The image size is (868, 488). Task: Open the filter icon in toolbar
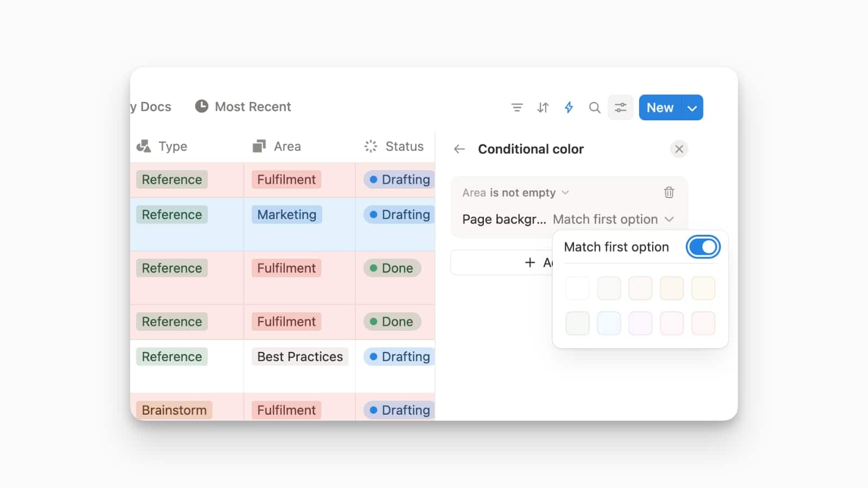[516, 107]
